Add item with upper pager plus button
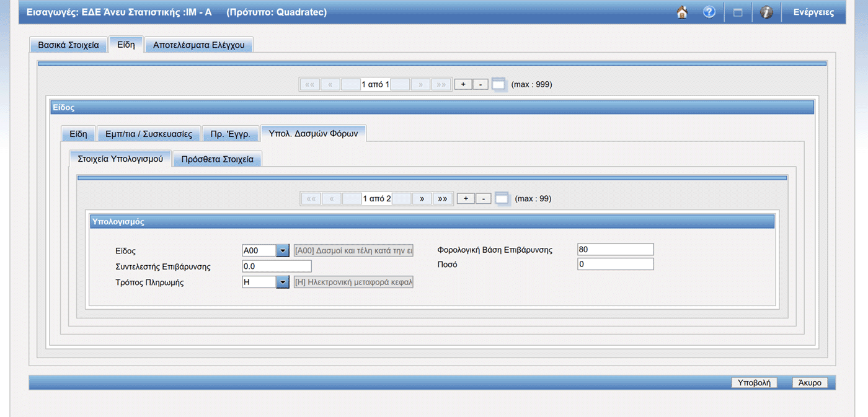The width and height of the screenshot is (868, 417). click(463, 84)
